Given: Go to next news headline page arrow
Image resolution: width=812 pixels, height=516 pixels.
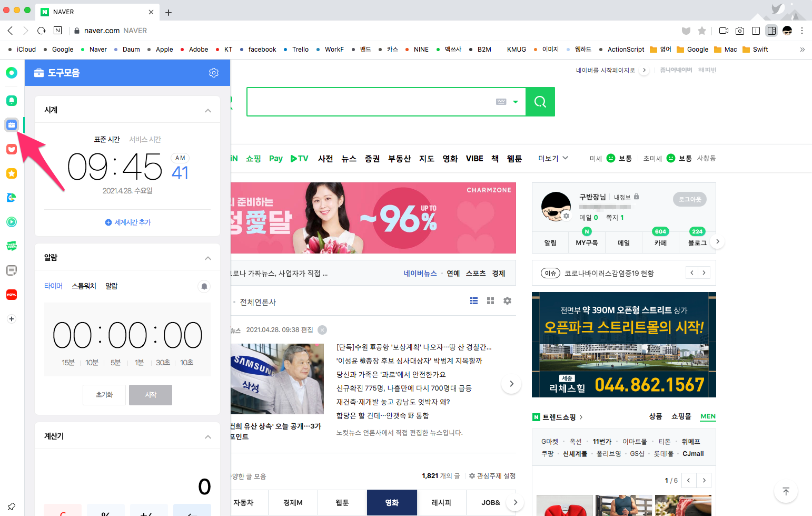Looking at the screenshot, I should 511,384.
